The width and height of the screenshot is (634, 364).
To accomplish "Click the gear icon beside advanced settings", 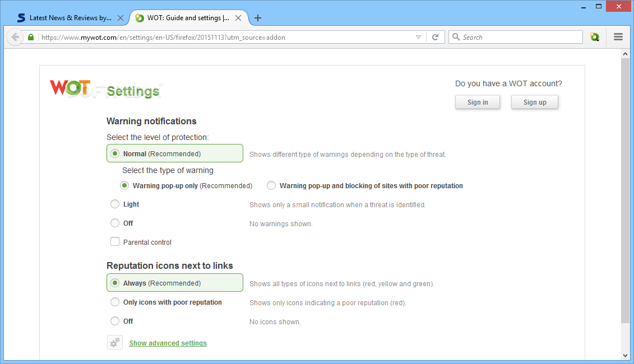I will tap(115, 343).
